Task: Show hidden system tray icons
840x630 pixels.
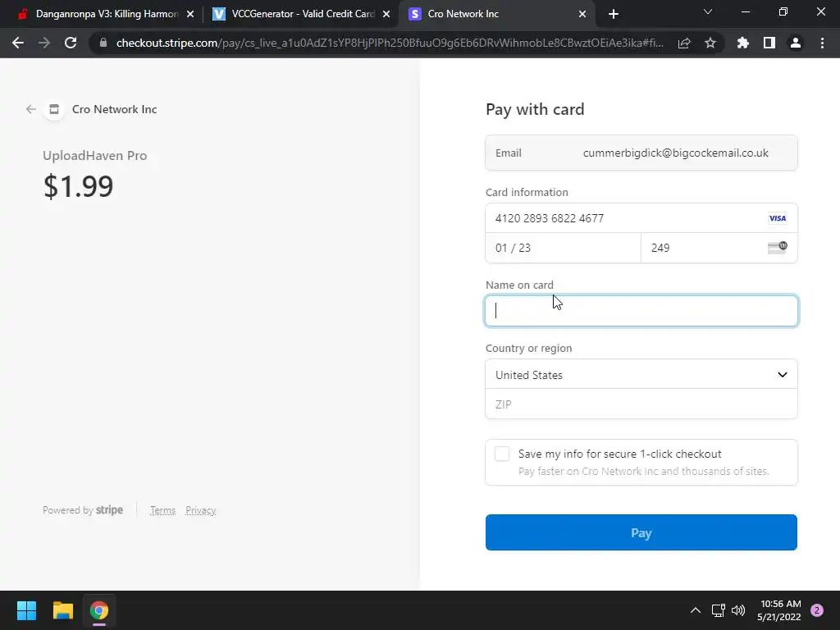Action: pos(696,610)
